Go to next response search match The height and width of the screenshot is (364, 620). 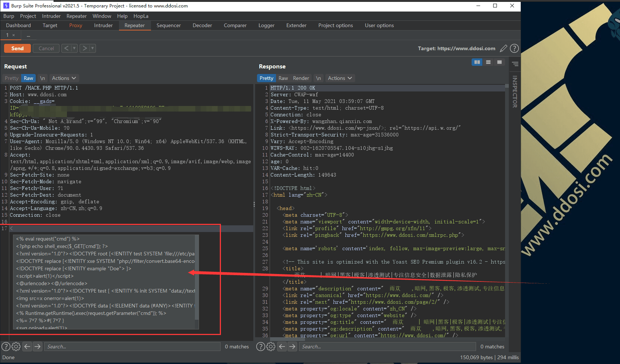pyautogui.click(x=293, y=347)
